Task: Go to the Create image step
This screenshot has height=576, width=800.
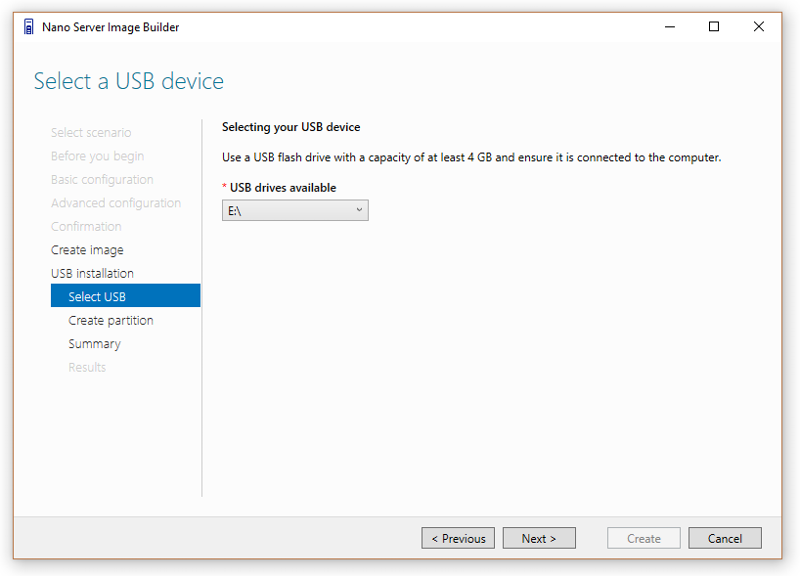Action: click(x=87, y=250)
